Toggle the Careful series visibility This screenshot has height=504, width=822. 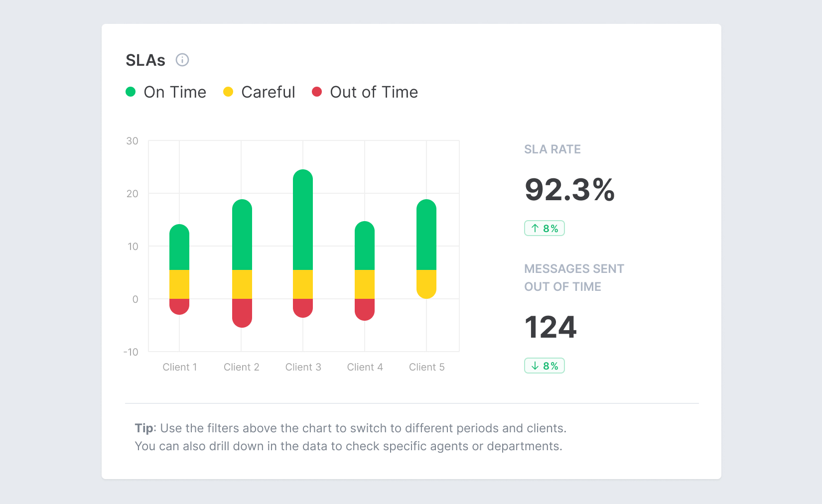(268, 92)
